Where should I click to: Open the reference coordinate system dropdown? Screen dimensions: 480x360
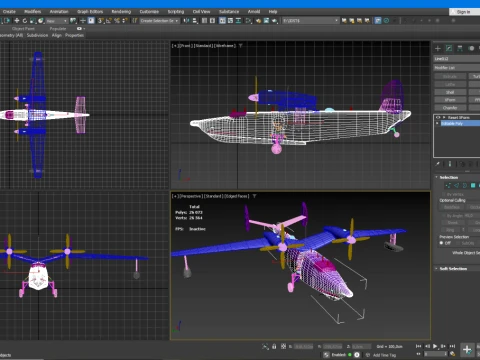pos(57,21)
